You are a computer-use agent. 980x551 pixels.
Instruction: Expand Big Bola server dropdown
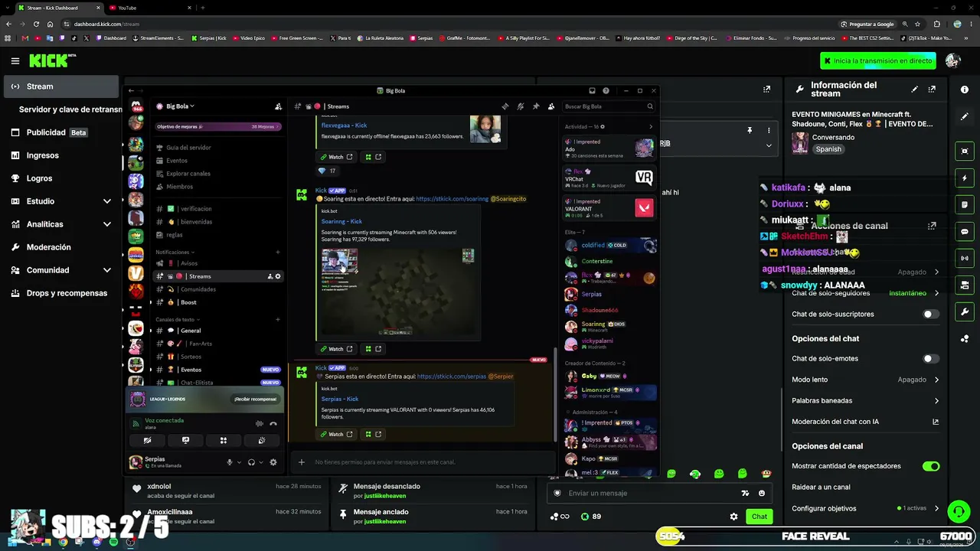tap(179, 106)
